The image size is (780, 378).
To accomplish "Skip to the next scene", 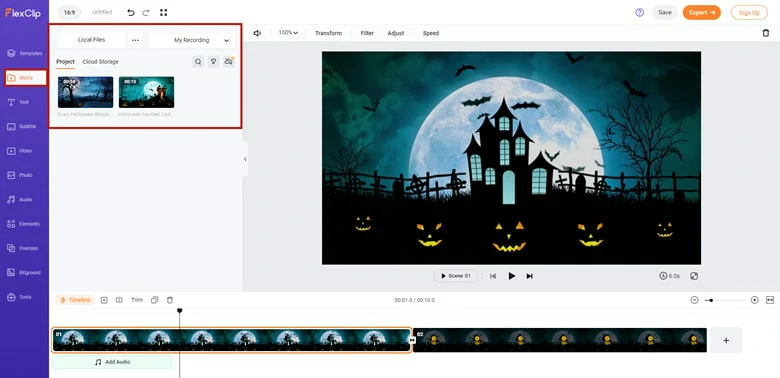I will (x=529, y=276).
